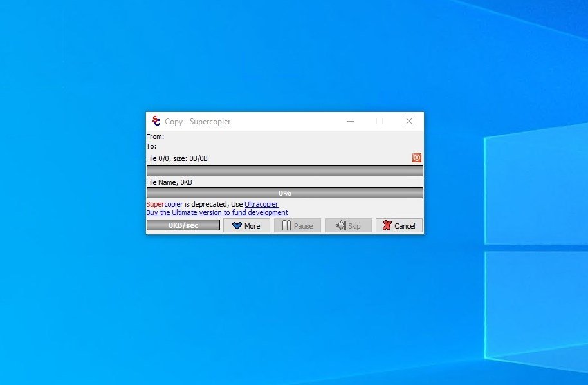This screenshot has height=385, width=588.
Task: Pause the copy operation
Action: 297,225
